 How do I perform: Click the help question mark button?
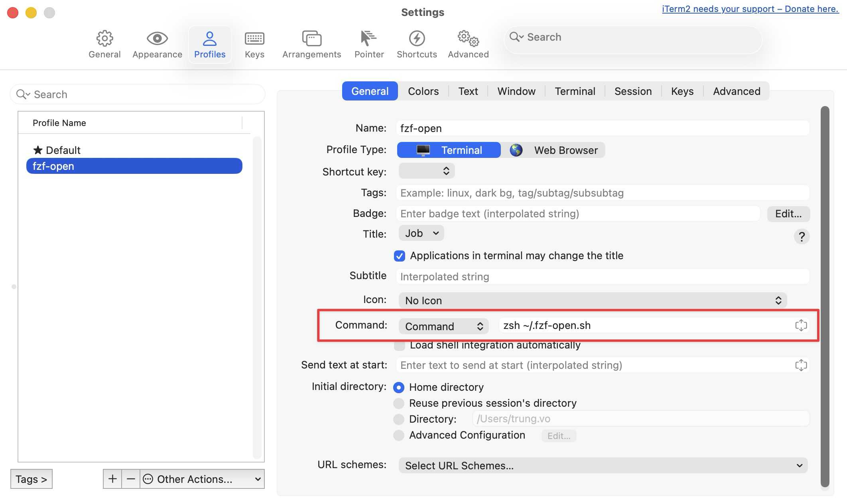click(802, 237)
